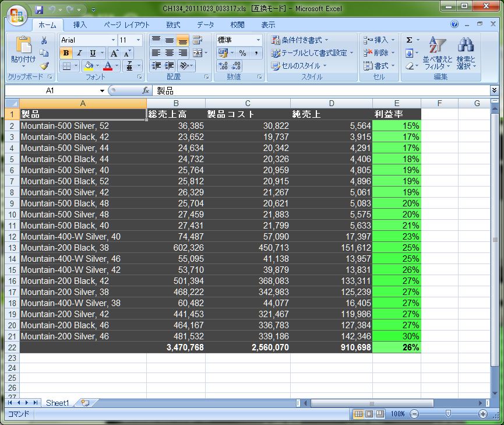Open テーブルとして書式設定 dropdown

coord(312,53)
